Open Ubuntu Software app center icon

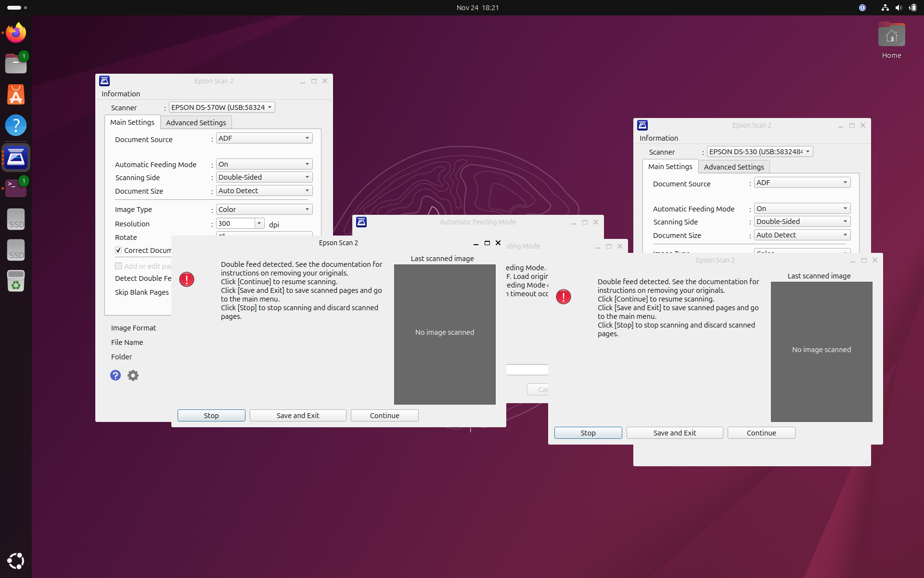(16, 94)
